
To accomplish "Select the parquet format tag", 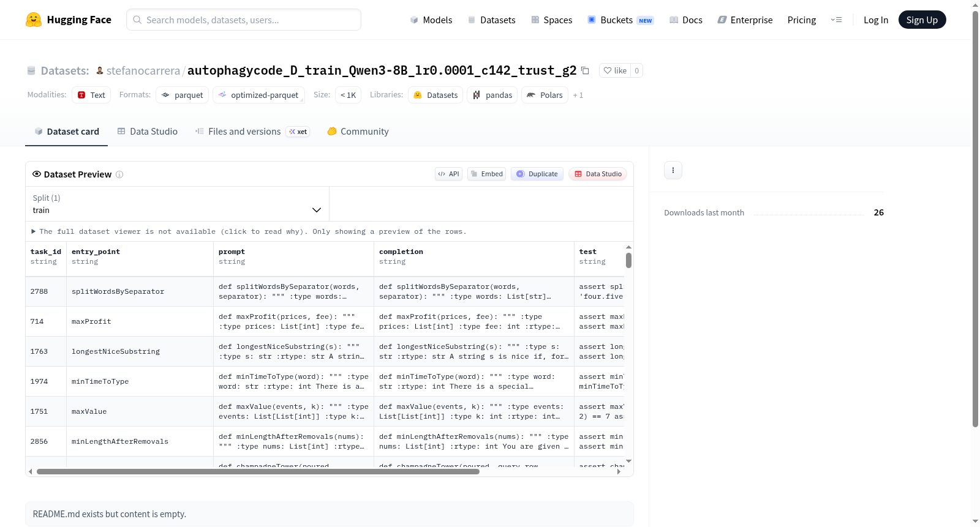I will (183, 95).
